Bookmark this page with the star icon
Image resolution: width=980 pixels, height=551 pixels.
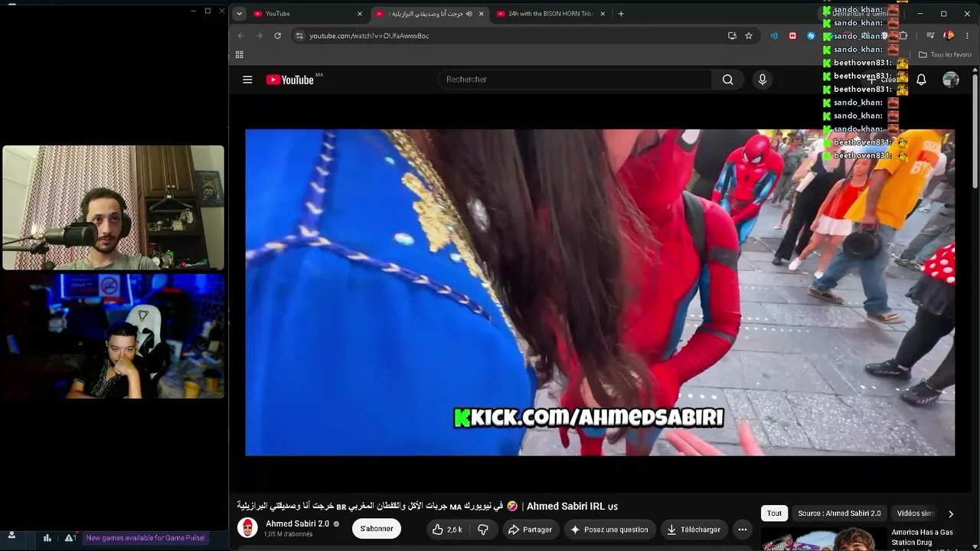click(x=749, y=36)
